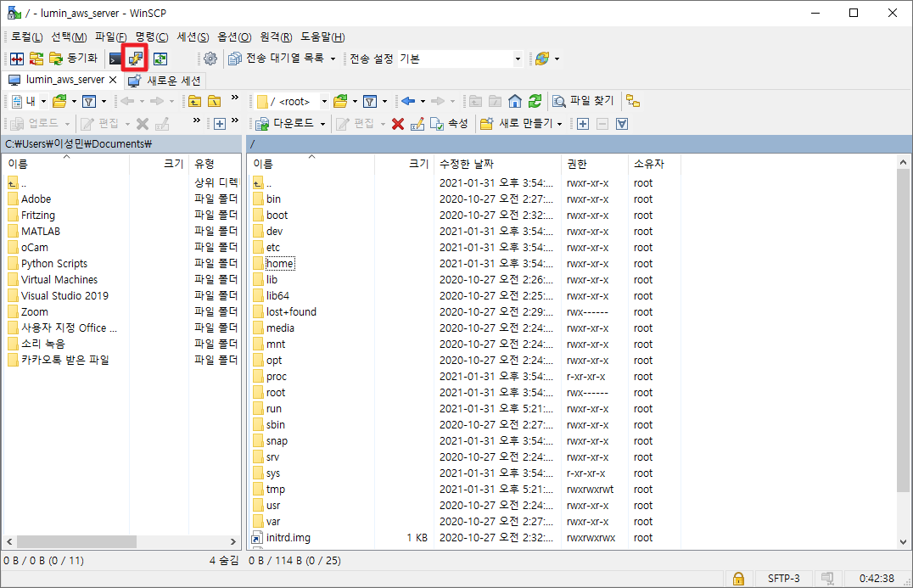Open the terminal console icon
The height and width of the screenshot is (588, 913).
(x=116, y=59)
